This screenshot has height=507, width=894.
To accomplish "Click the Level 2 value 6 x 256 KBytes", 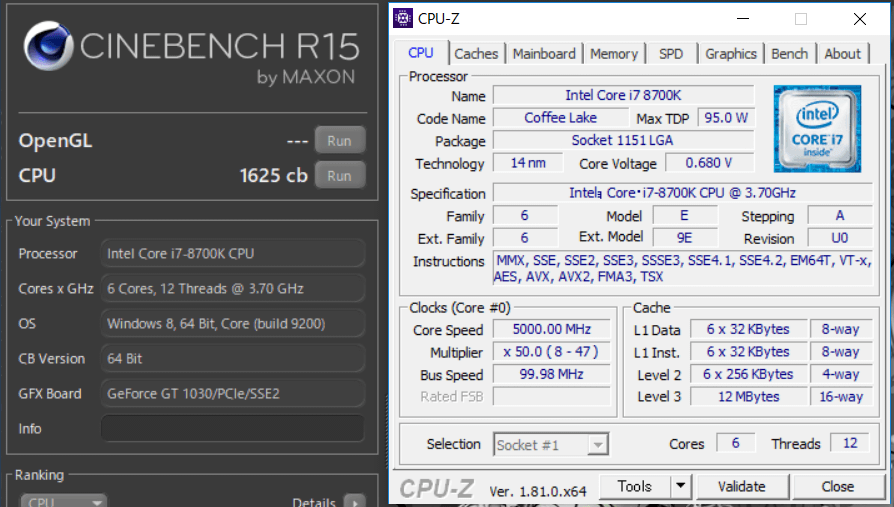I will [748, 374].
